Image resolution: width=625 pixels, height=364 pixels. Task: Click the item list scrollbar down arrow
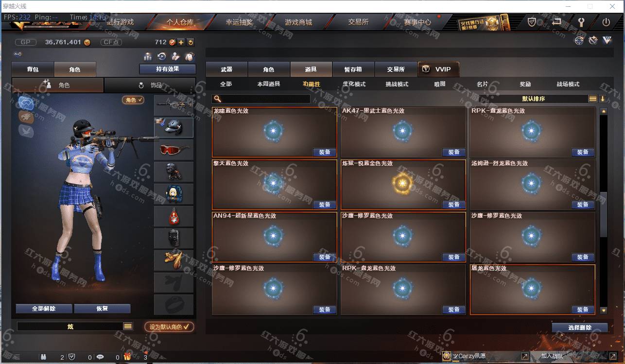click(604, 310)
